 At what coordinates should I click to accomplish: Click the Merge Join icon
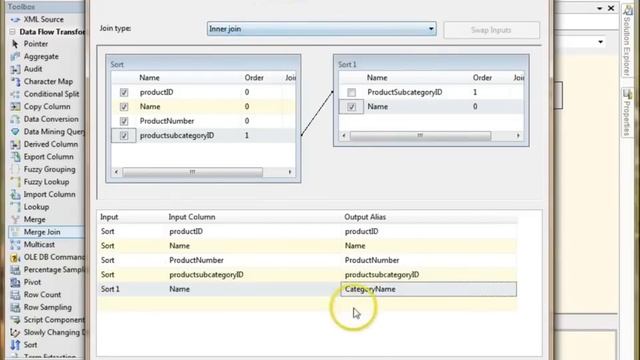15,232
